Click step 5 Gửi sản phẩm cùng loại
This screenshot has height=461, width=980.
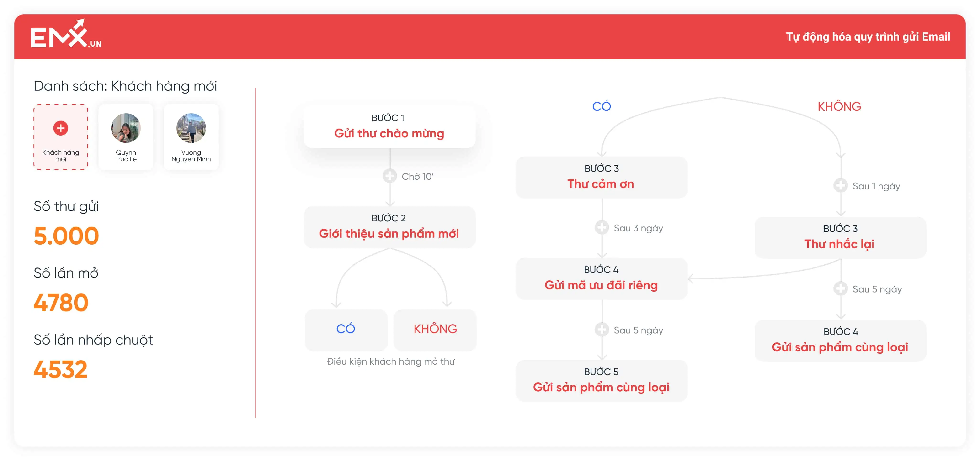click(x=601, y=380)
